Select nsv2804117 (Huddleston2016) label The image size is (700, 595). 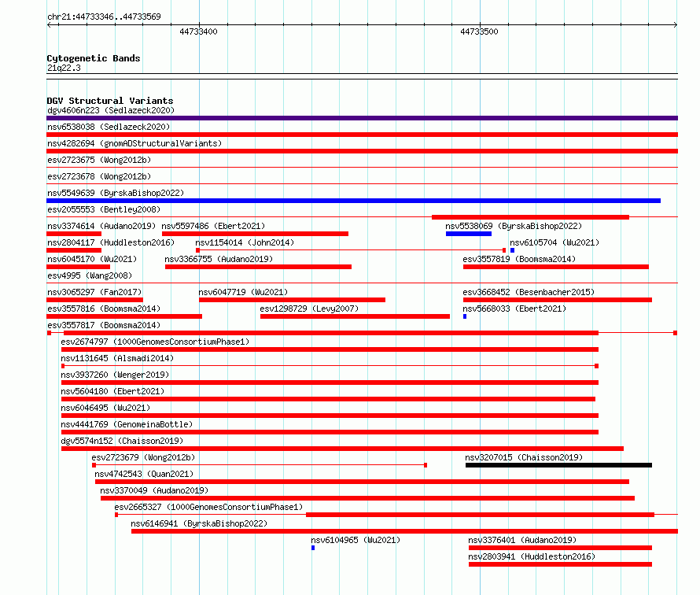click(111, 242)
